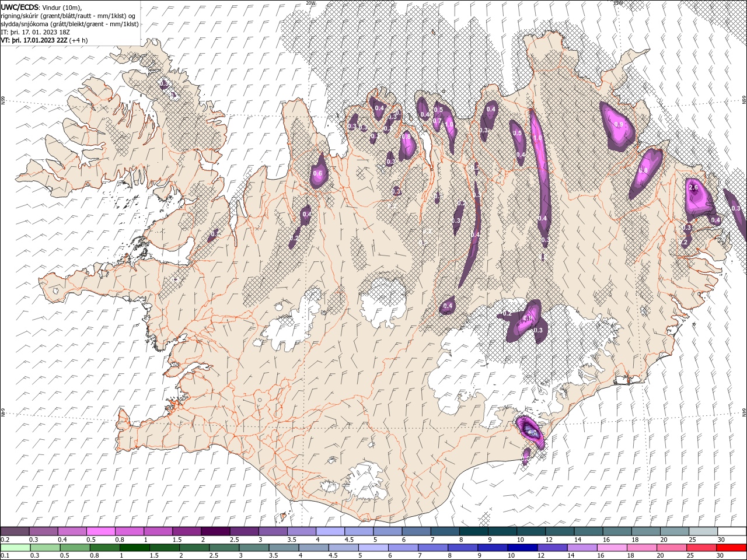Select the violet swatch between 12 and 14 in the bottom legend
Image resolution: width=747 pixels, height=560 pixels.
pyautogui.click(x=551, y=548)
